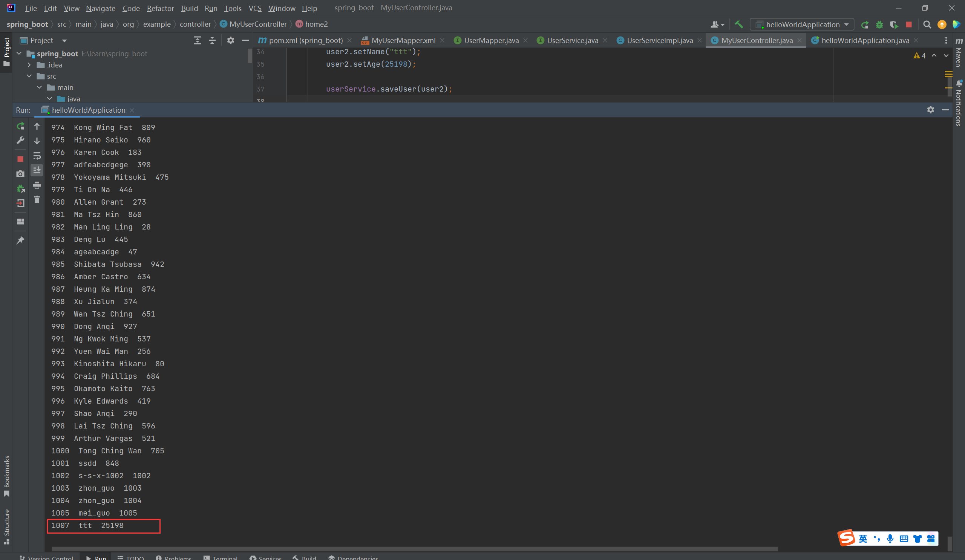The width and height of the screenshot is (965, 560).
Task: Expand the .idea folder in Project tree
Action: (29, 65)
